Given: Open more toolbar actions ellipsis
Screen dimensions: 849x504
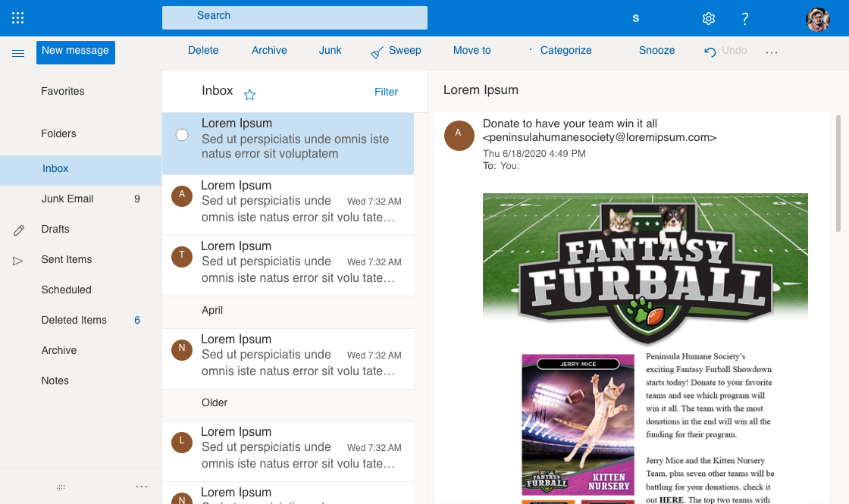Looking at the screenshot, I should click(x=772, y=52).
